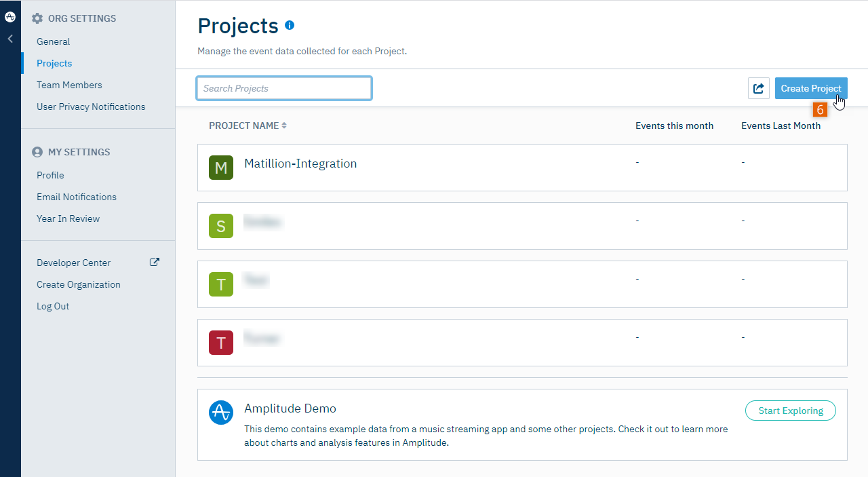
Task: Click the green M project avatar
Action: (x=221, y=168)
